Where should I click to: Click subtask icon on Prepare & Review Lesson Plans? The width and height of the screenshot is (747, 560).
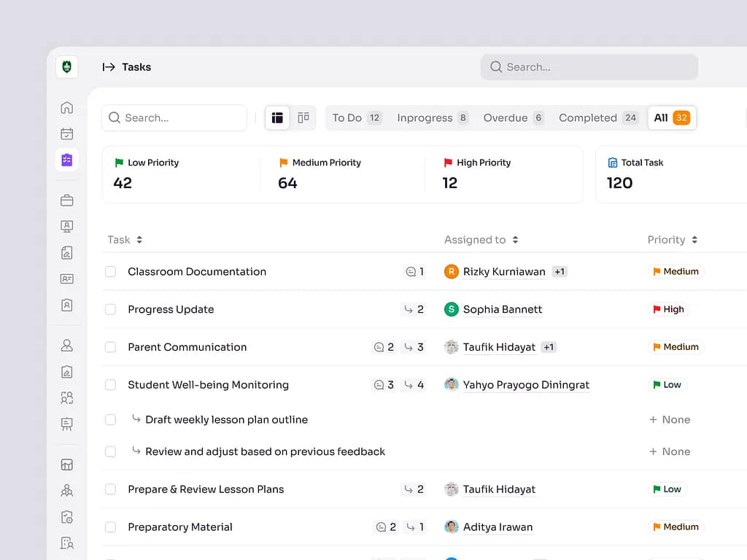[x=409, y=489]
